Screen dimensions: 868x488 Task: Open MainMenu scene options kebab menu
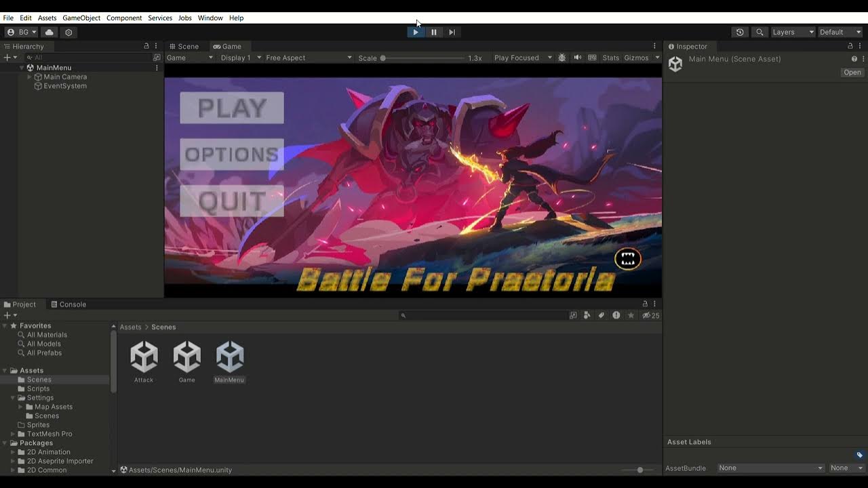point(157,68)
